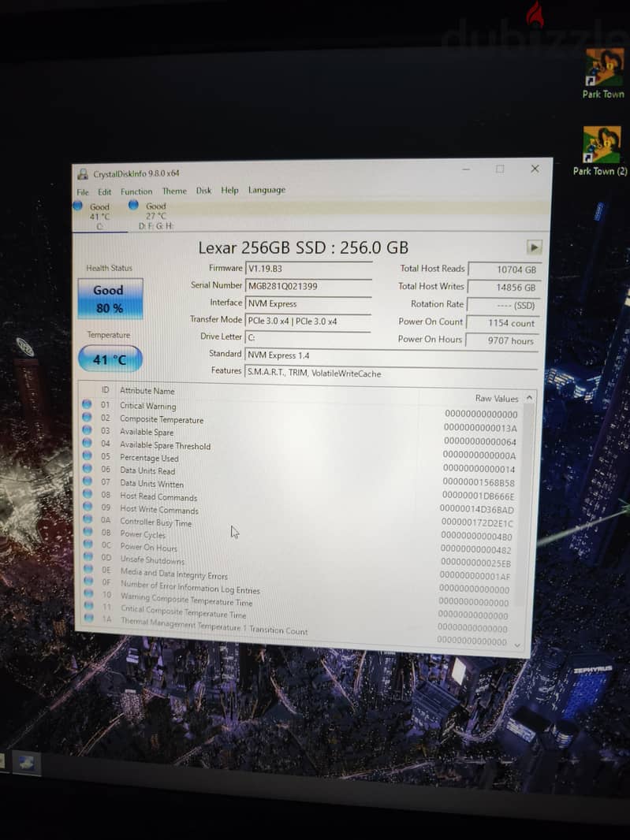
Task: Click the 41 °C temperature button
Action: pos(110,359)
